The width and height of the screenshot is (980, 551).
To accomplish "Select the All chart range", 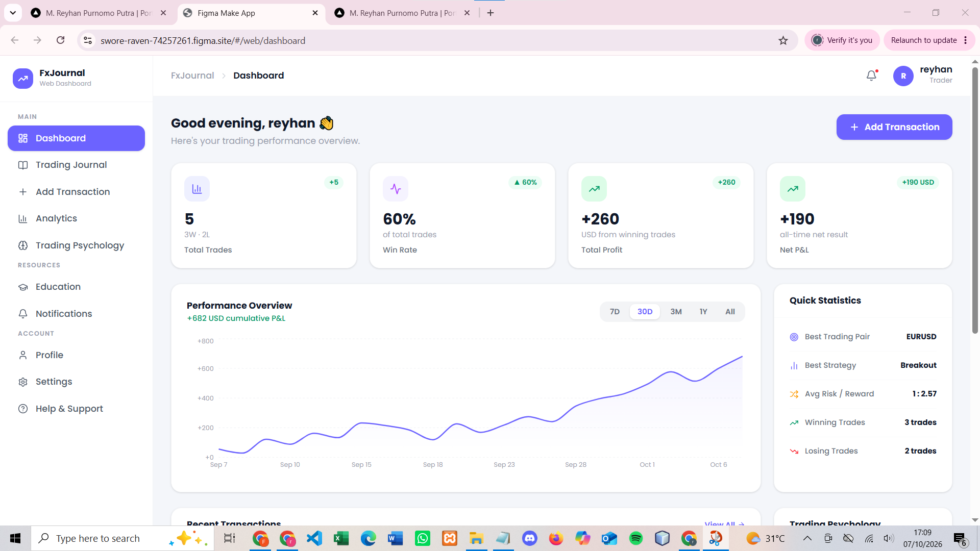I will (730, 312).
